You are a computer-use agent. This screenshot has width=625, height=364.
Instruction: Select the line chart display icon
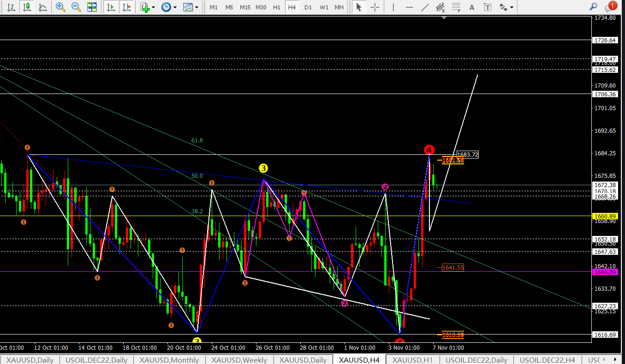pos(42,7)
